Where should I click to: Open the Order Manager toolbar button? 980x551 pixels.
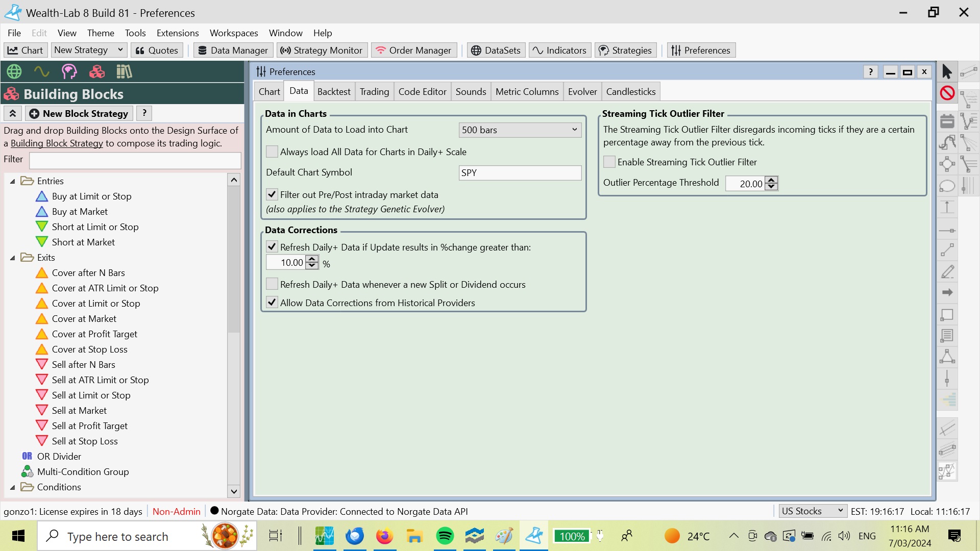[413, 50]
